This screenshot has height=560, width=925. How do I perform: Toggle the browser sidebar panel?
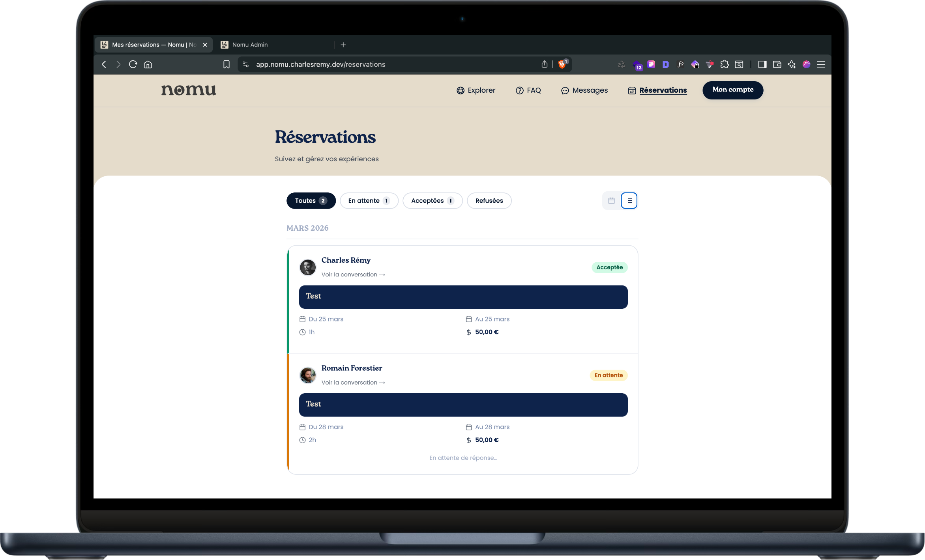[762, 64]
